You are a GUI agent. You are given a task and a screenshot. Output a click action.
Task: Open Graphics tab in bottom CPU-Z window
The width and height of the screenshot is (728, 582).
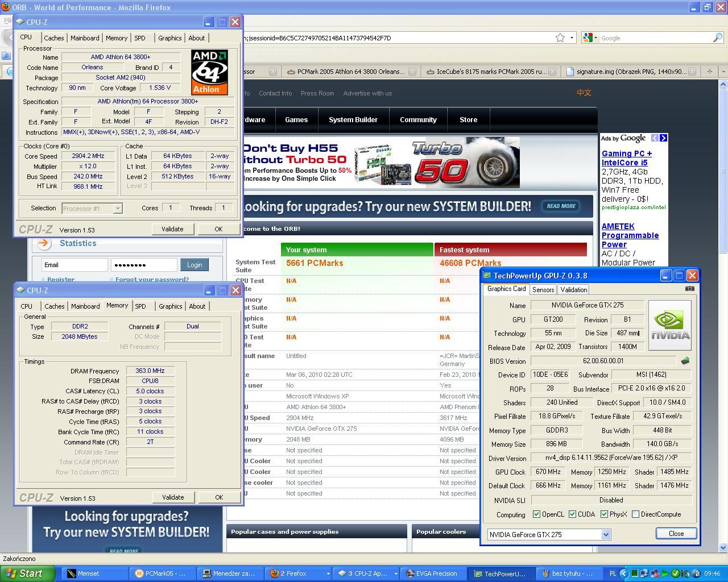[171, 306]
